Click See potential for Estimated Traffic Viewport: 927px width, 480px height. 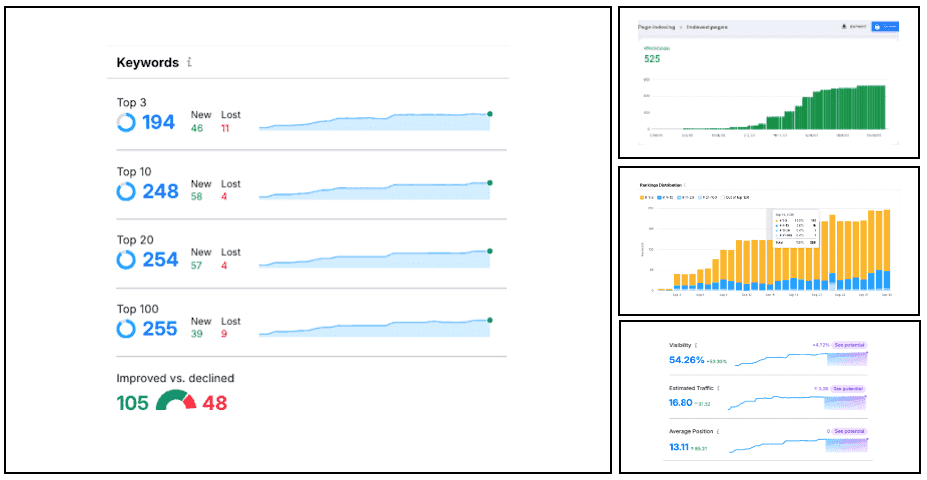point(848,388)
